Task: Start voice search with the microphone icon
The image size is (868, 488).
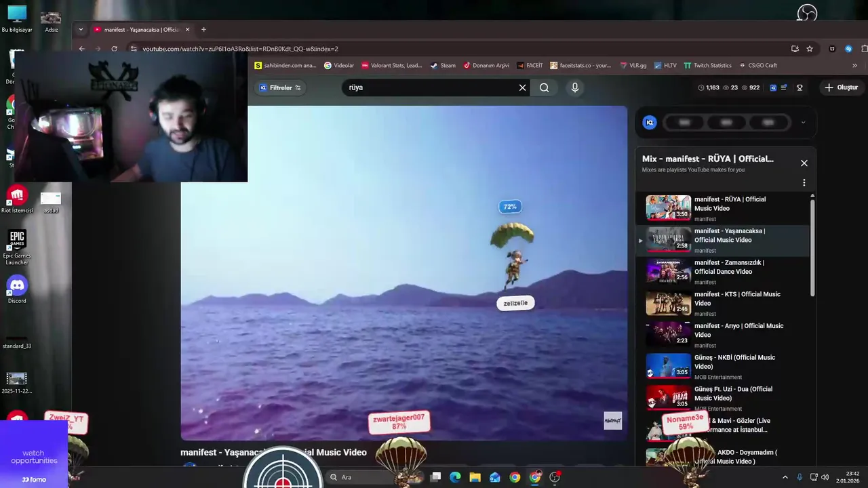Action: tap(575, 87)
